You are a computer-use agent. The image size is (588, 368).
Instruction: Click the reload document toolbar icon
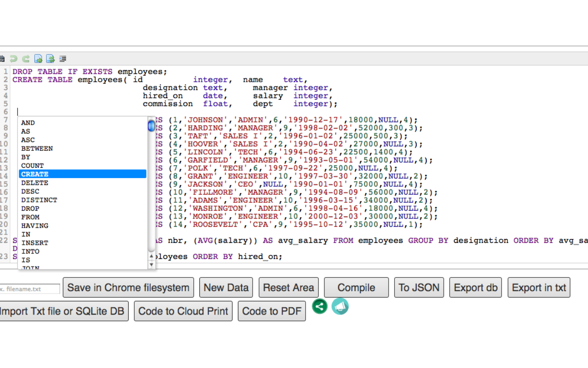[x=50, y=58]
